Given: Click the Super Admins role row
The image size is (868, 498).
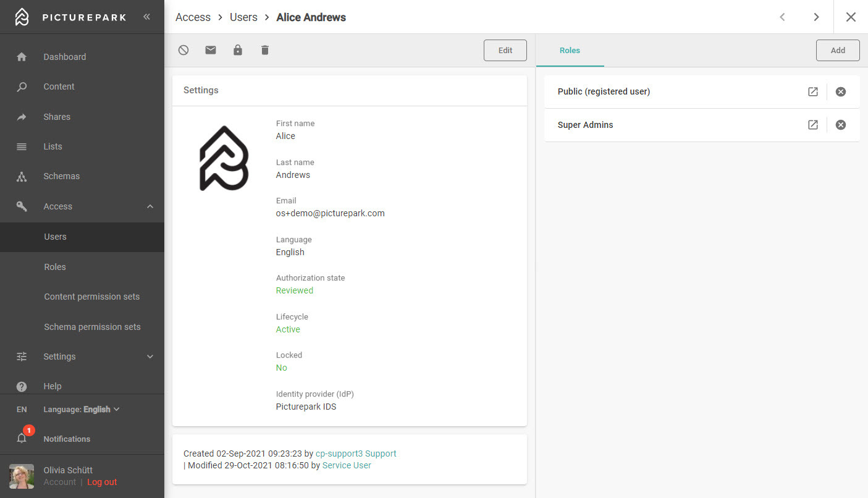Looking at the screenshot, I should point(702,125).
